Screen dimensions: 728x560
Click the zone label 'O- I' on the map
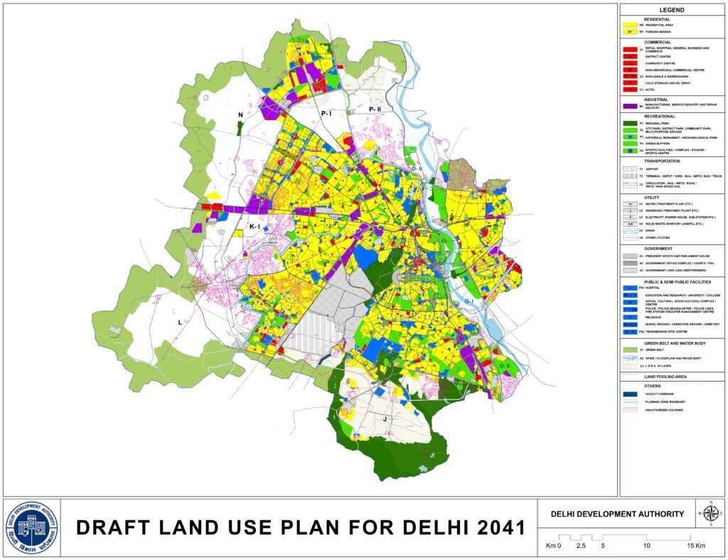click(x=469, y=301)
